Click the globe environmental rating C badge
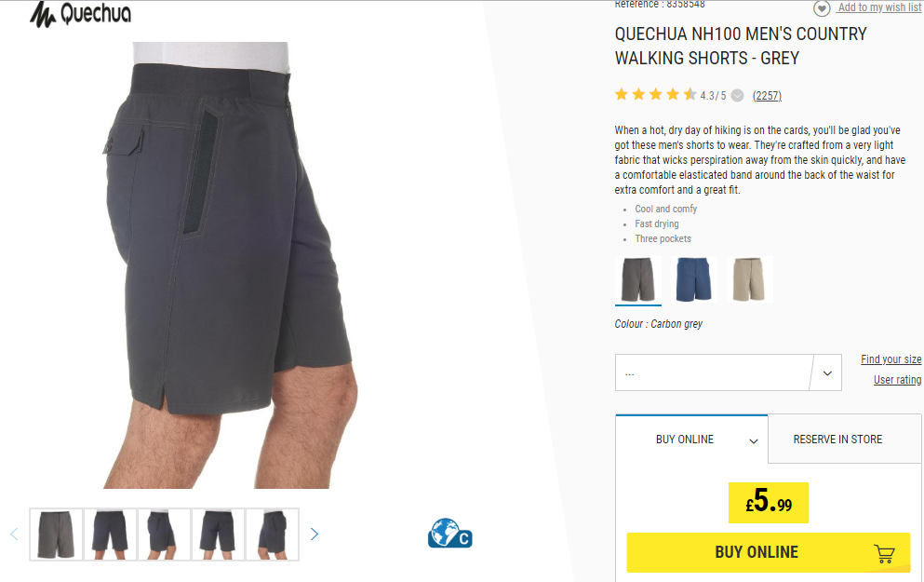The height and width of the screenshot is (582, 924). click(450, 533)
